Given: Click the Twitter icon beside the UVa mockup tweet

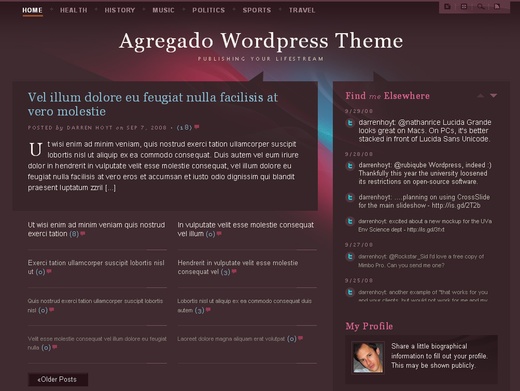Looking at the screenshot, I should pos(350,221).
